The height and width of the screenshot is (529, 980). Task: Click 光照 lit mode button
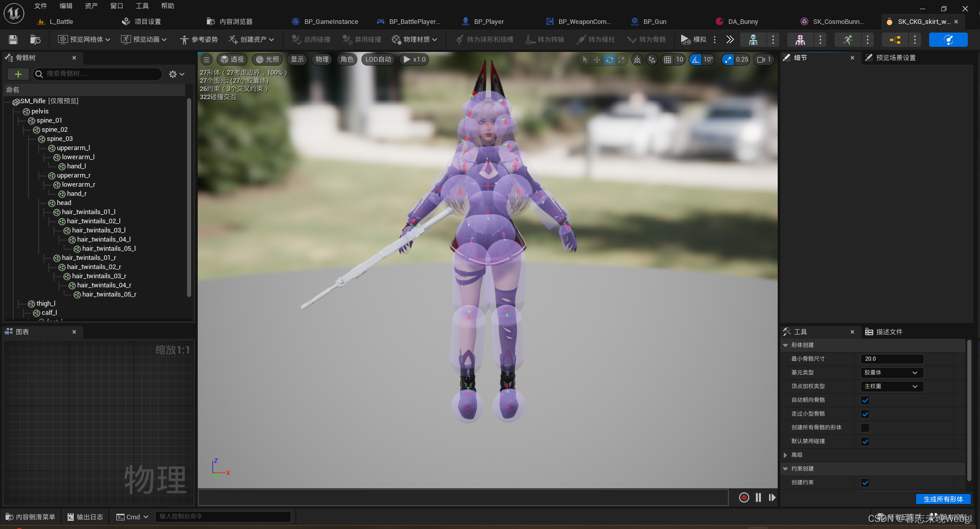point(267,60)
